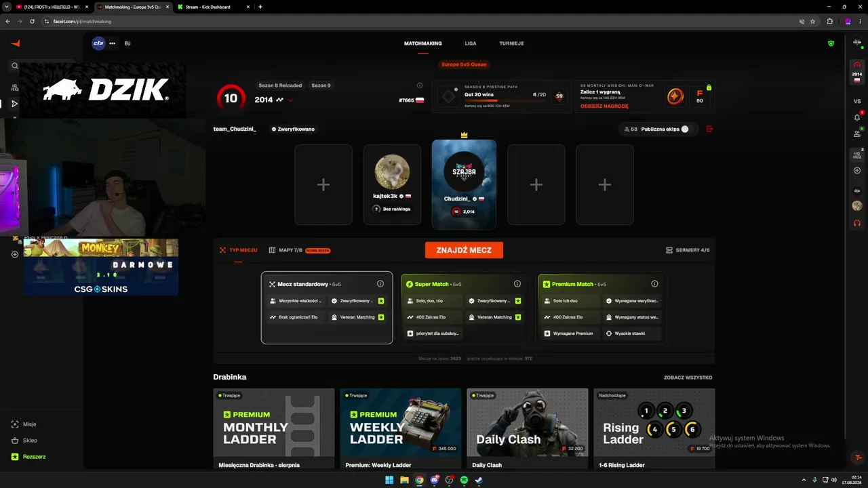868x488 pixels.
Task: Open the SERWERY 4/6 selector
Action: tap(688, 250)
